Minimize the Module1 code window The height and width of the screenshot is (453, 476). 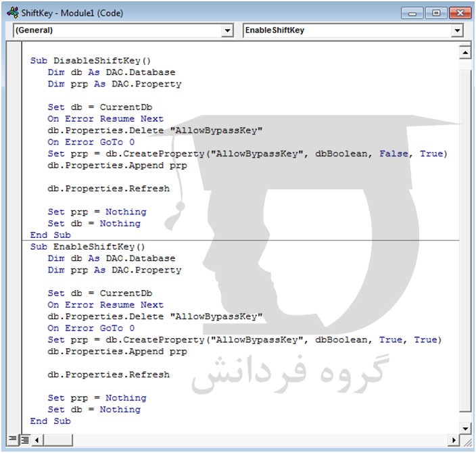coord(412,14)
